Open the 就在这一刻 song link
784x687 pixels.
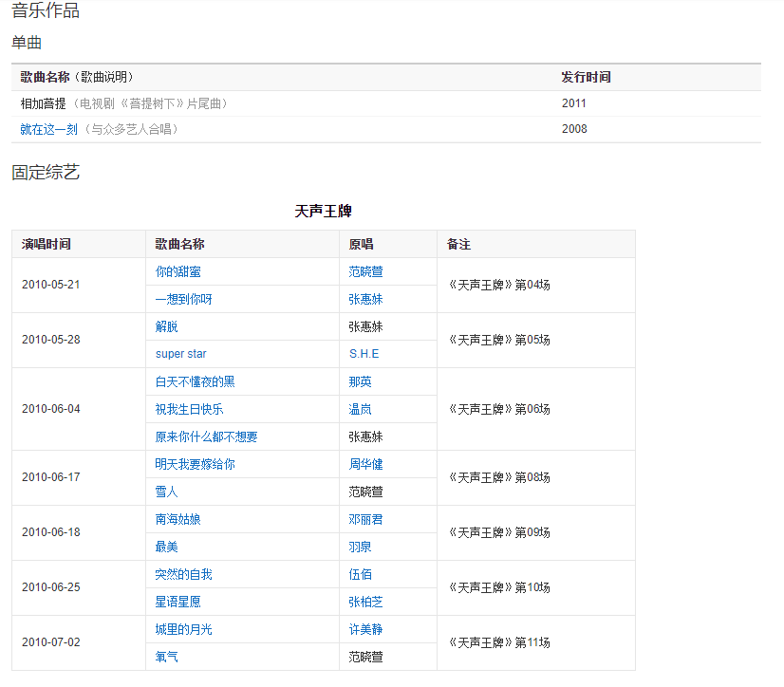pyautogui.click(x=49, y=129)
